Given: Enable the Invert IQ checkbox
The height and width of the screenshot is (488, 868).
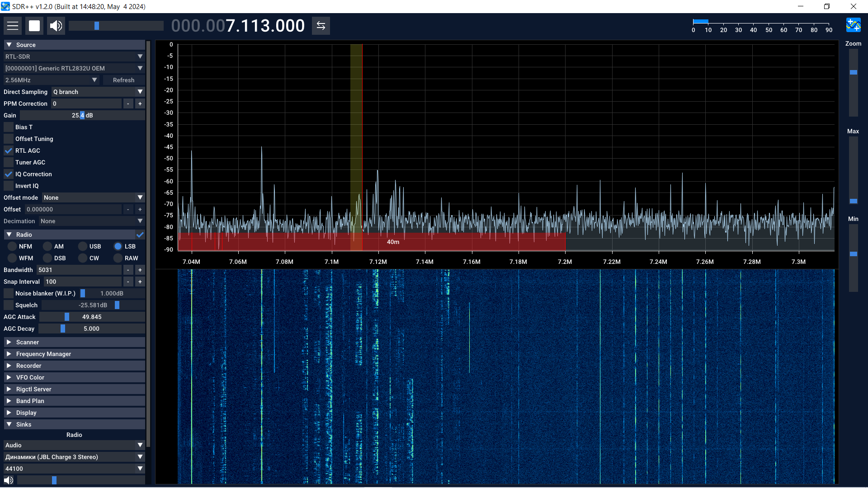Looking at the screenshot, I should 9,186.
